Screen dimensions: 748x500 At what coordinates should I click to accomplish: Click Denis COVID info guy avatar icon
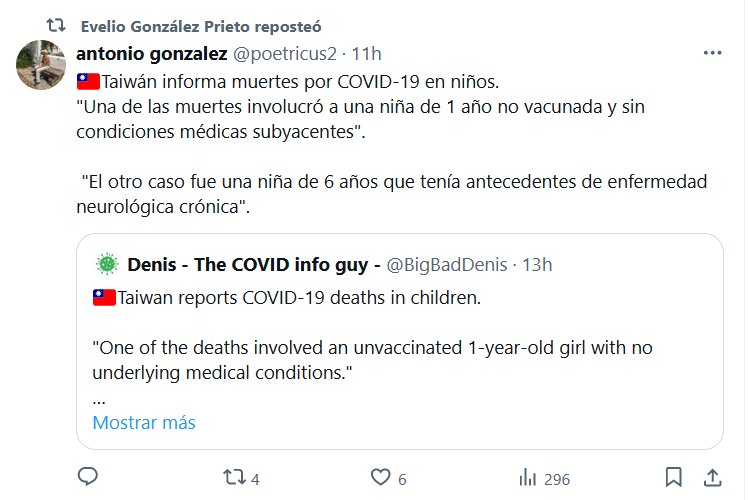(105, 265)
